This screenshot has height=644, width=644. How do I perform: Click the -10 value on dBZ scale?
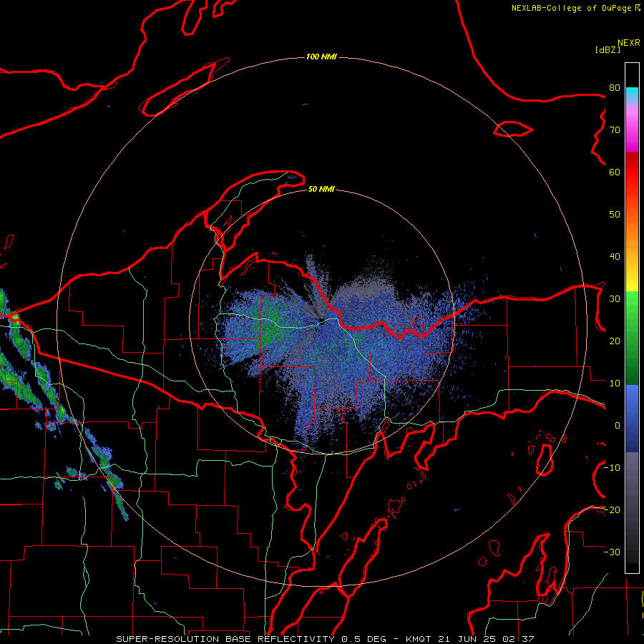(x=612, y=468)
